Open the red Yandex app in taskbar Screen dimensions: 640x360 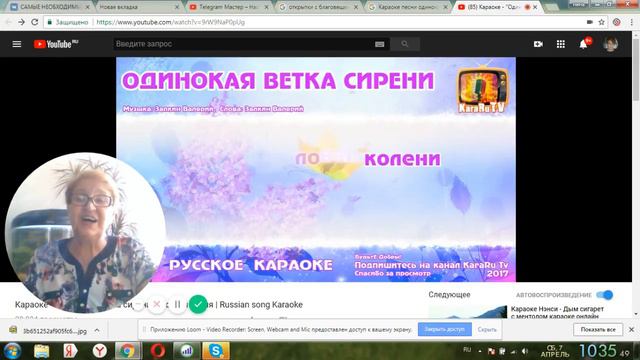tap(70, 351)
